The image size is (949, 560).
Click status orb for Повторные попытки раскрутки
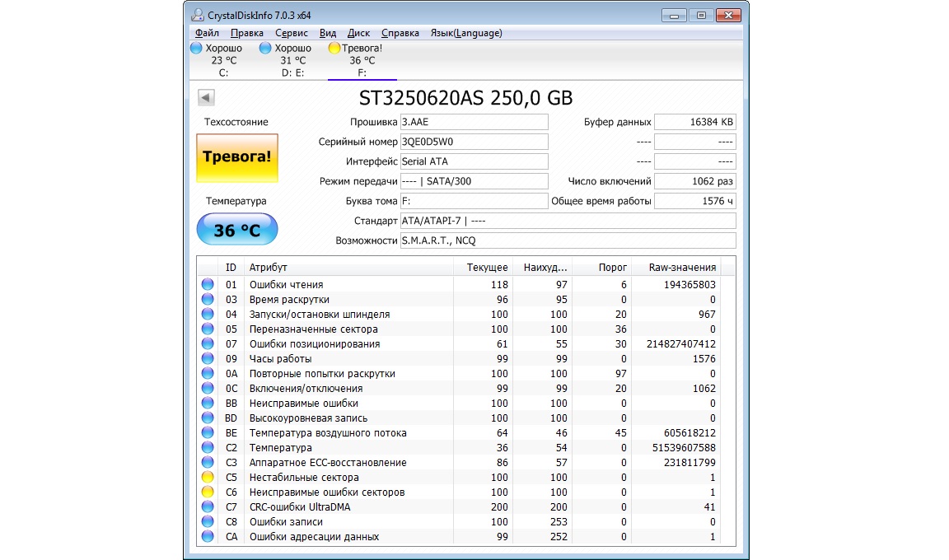click(208, 373)
